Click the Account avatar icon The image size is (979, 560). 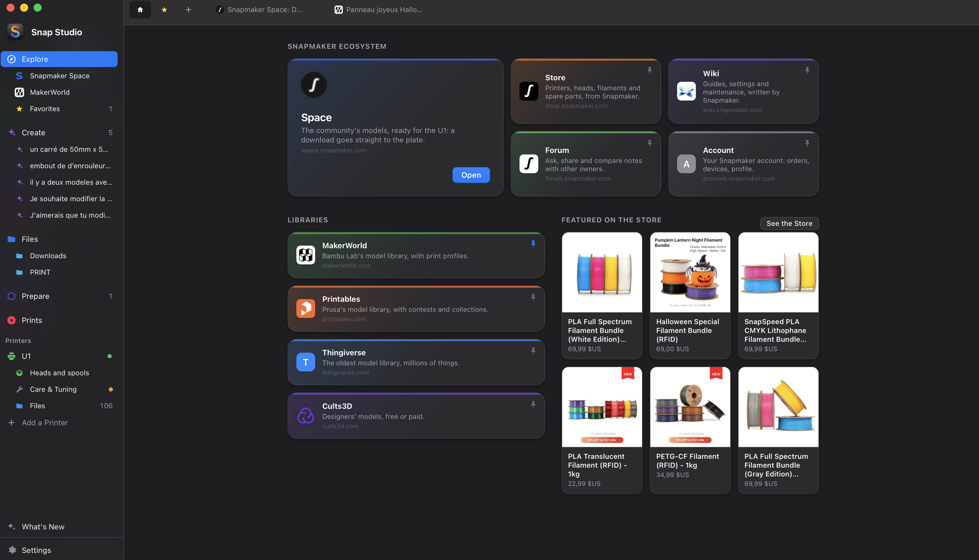coord(686,163)
